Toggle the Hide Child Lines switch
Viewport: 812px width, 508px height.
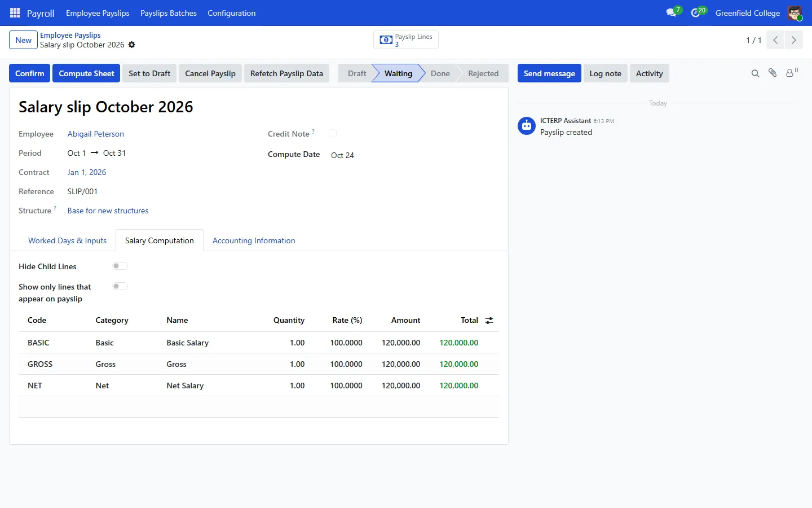120,266
